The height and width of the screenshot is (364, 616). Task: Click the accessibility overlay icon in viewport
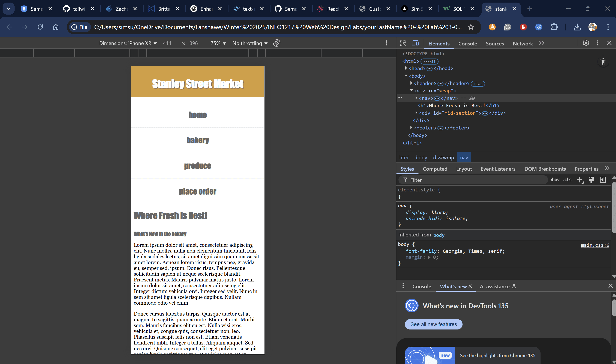(603, 62)
